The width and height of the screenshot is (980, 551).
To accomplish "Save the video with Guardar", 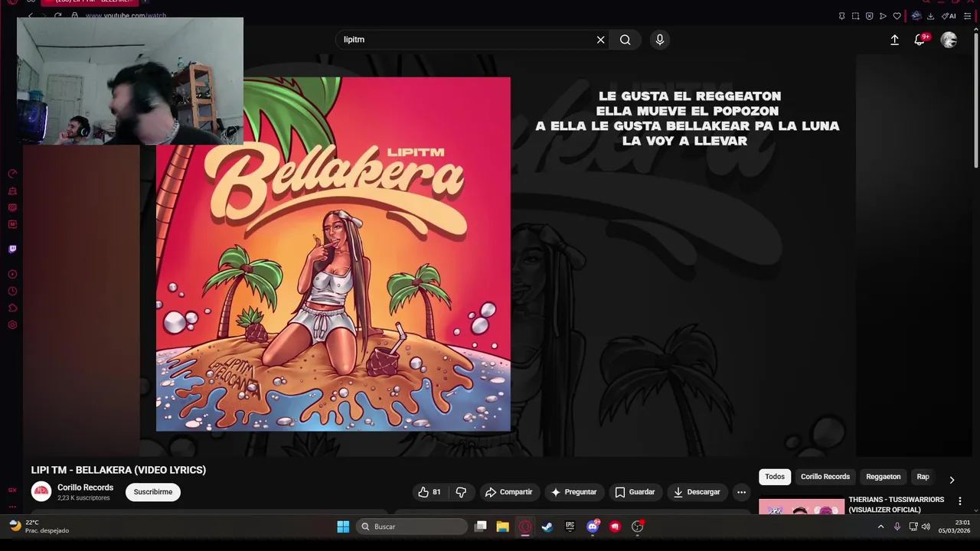I will point(635,492).
